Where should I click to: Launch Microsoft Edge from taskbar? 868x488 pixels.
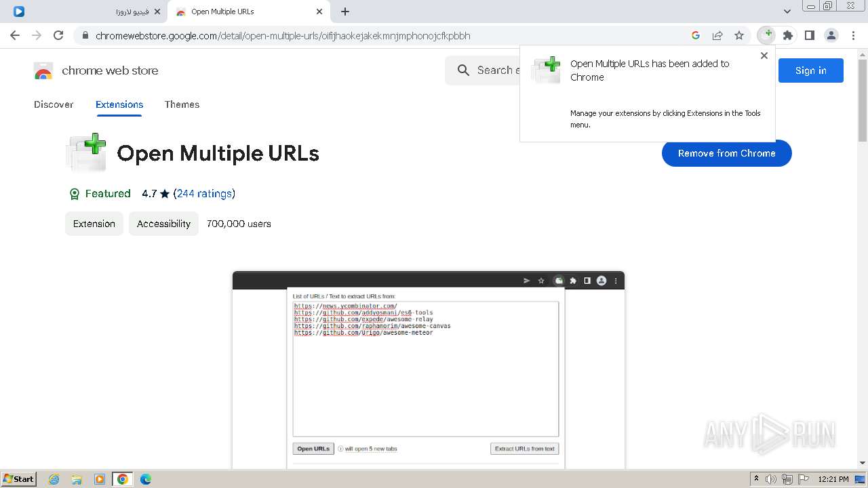tap(146, 479)
